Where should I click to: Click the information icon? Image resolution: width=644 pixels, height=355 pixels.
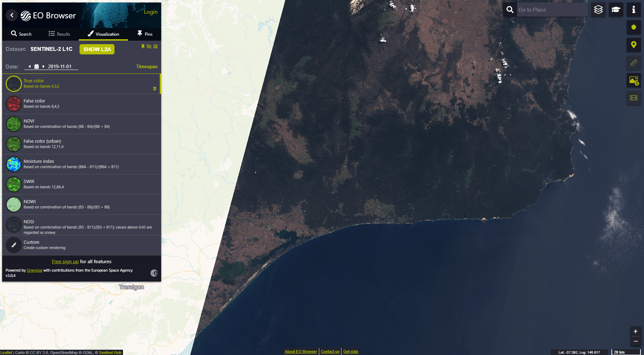tap(634, 10)
